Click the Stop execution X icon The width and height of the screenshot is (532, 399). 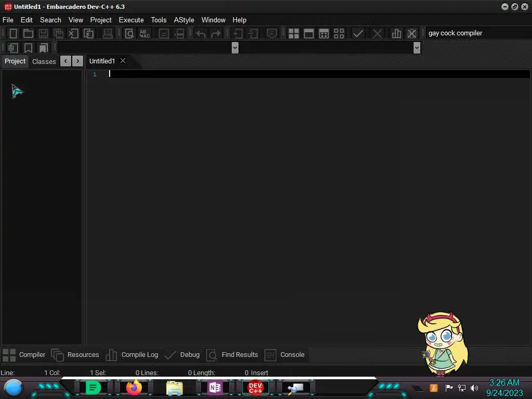coord(377,34)
